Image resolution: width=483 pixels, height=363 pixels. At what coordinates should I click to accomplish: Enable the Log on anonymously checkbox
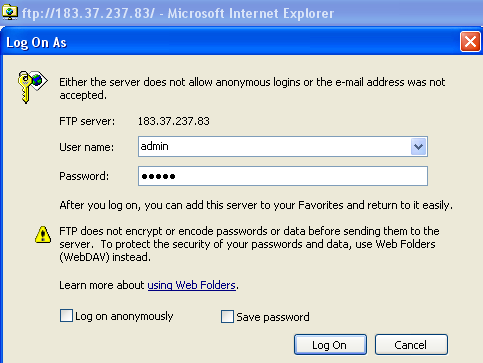click(x=66, y=316)
